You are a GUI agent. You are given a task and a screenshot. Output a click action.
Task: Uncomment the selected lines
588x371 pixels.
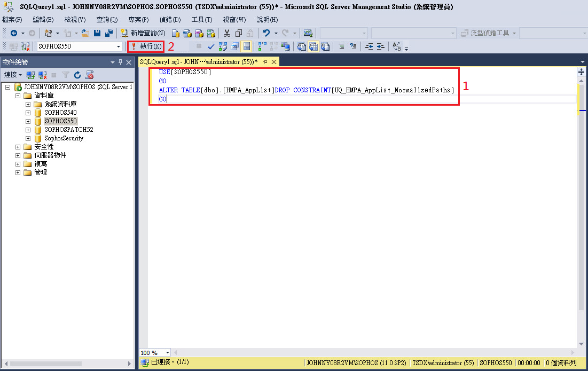(353, 46)
